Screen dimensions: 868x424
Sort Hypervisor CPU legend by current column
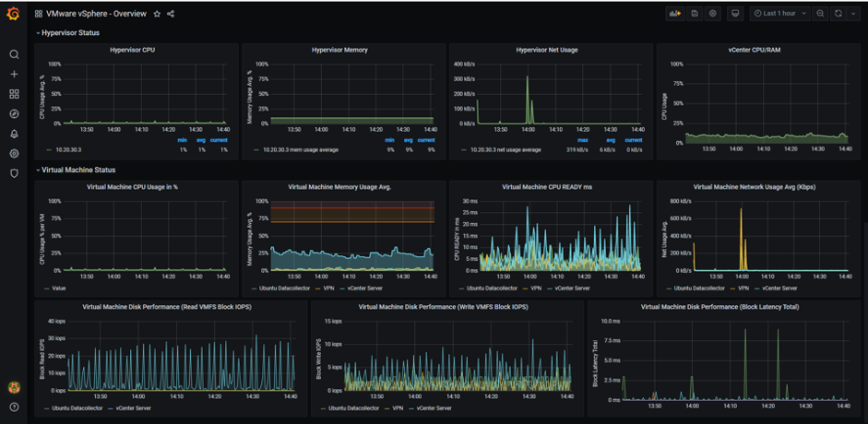pos(219,140)
